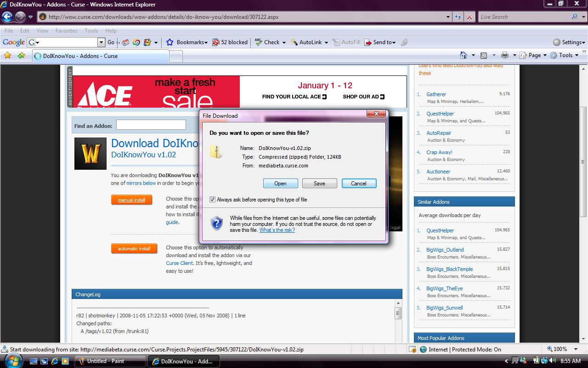
Task: Open the View menu
Action: [42, 31]
